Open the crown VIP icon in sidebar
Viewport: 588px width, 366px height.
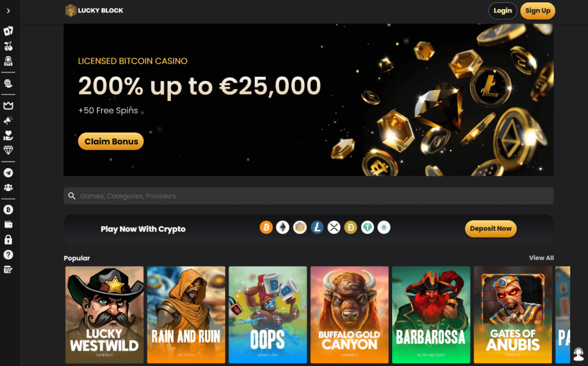click(8, 106)
